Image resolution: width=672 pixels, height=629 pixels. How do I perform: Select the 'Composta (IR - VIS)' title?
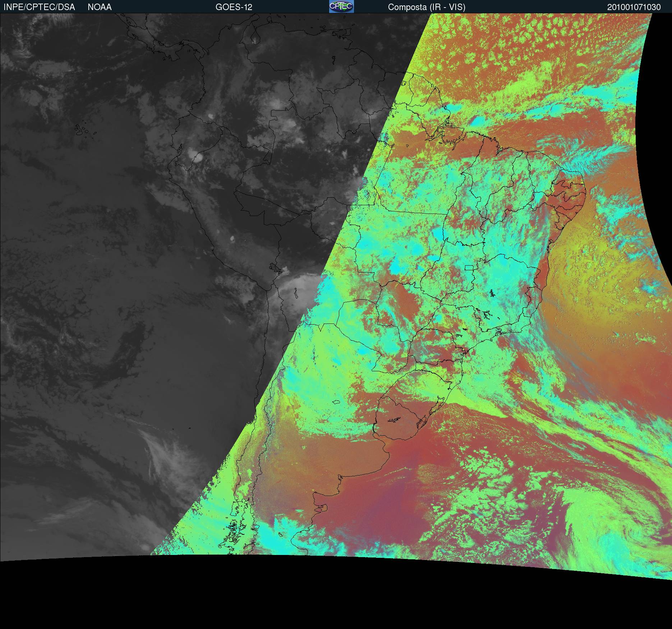pos(427,7)
